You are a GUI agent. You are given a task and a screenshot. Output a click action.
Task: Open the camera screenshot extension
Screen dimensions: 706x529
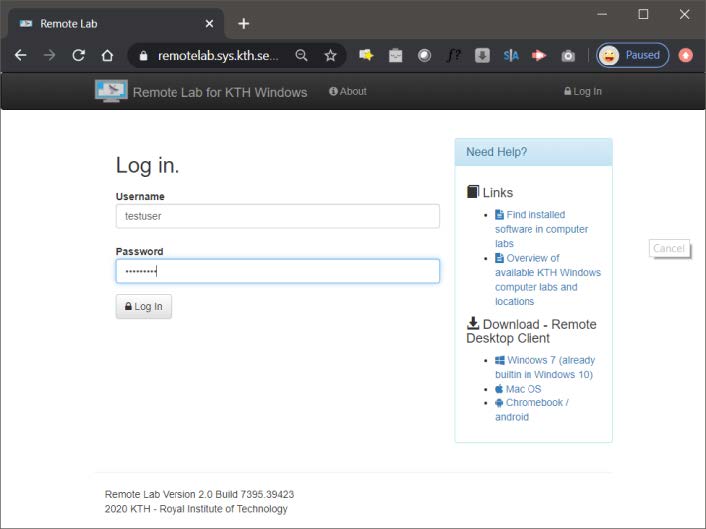[568, 56]
